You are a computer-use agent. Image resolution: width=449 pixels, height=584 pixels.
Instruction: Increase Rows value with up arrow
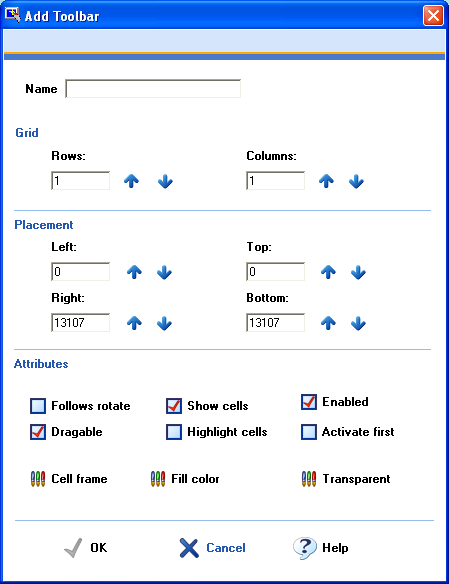click(131, 181)
